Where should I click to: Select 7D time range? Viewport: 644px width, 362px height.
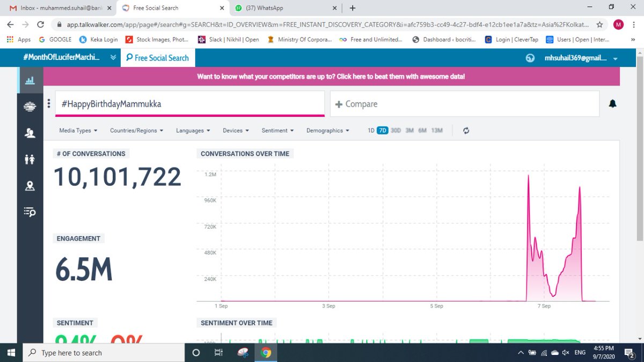coord(382,131)
